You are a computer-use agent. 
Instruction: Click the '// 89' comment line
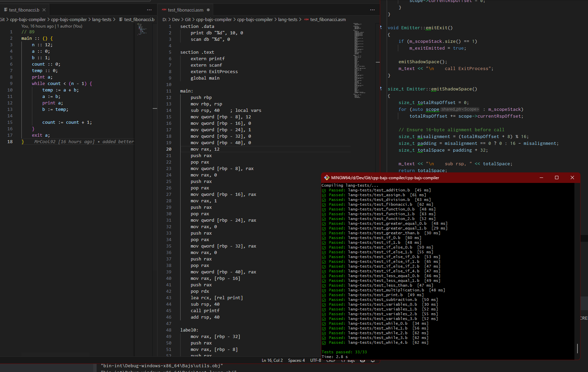coord(28,32)
